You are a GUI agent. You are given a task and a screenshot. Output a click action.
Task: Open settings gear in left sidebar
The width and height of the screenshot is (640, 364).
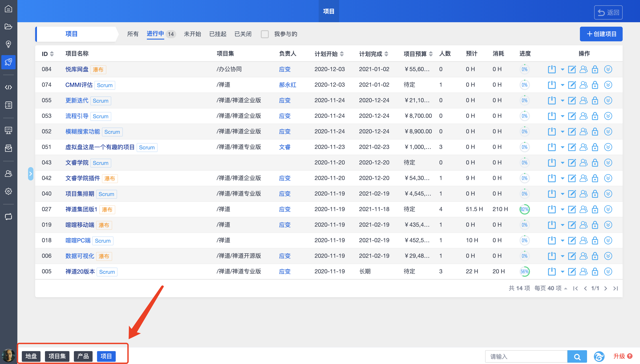point(8,191)
